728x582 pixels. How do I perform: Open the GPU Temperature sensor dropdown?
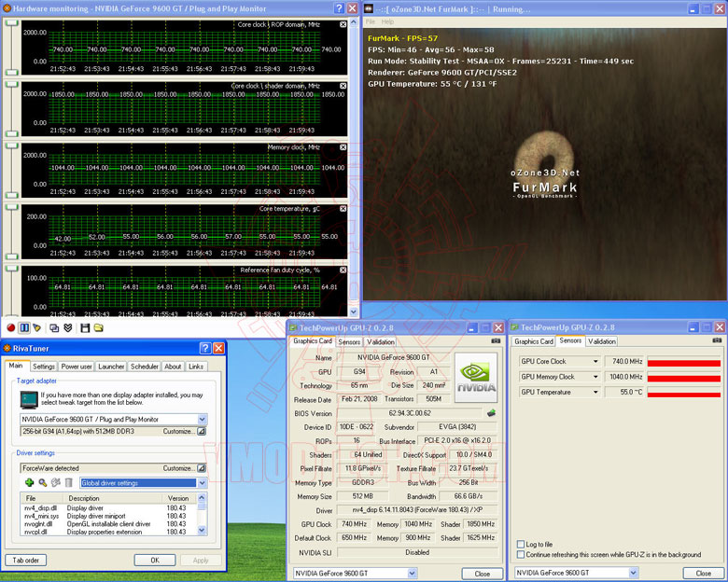tap(595, 392)
